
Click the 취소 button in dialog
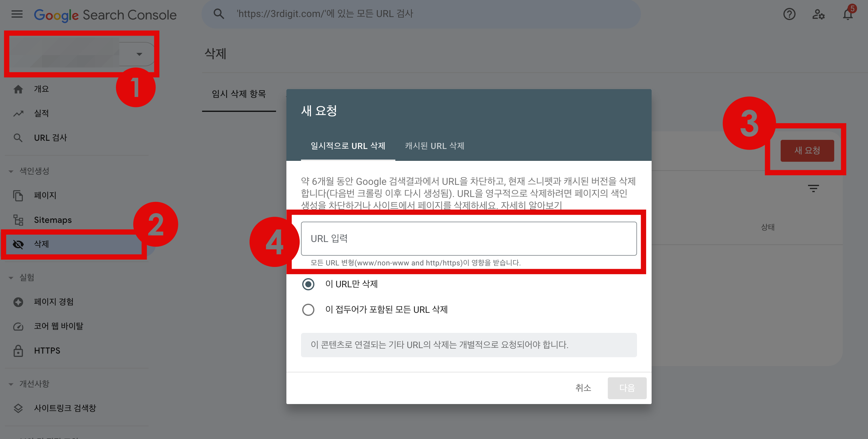[583, 388]
